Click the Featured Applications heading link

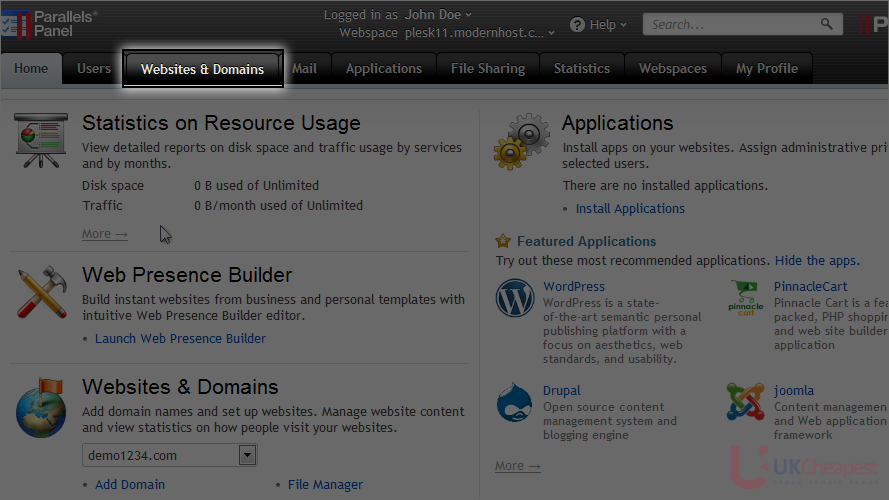[586, 241]
